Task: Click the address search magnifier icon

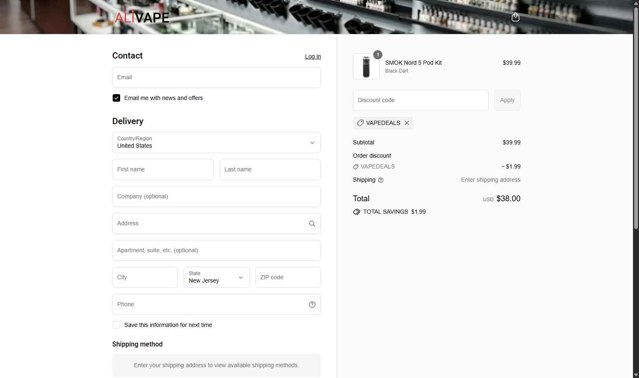Action: [x=312, y=224]
